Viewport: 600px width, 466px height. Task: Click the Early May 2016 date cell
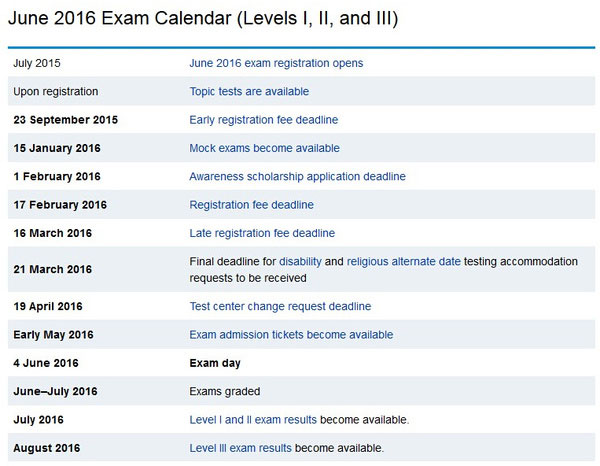click(x=56, y=334)
